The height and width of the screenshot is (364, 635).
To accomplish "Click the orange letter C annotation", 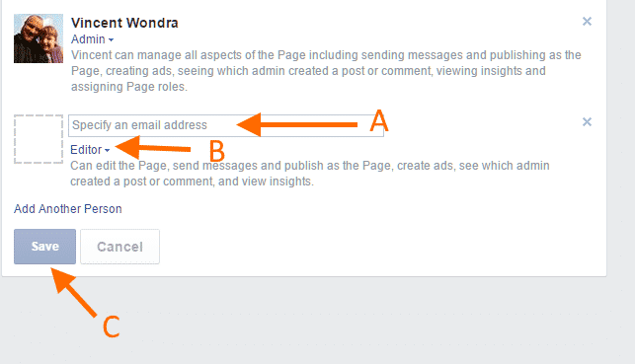I will (111, 327).
